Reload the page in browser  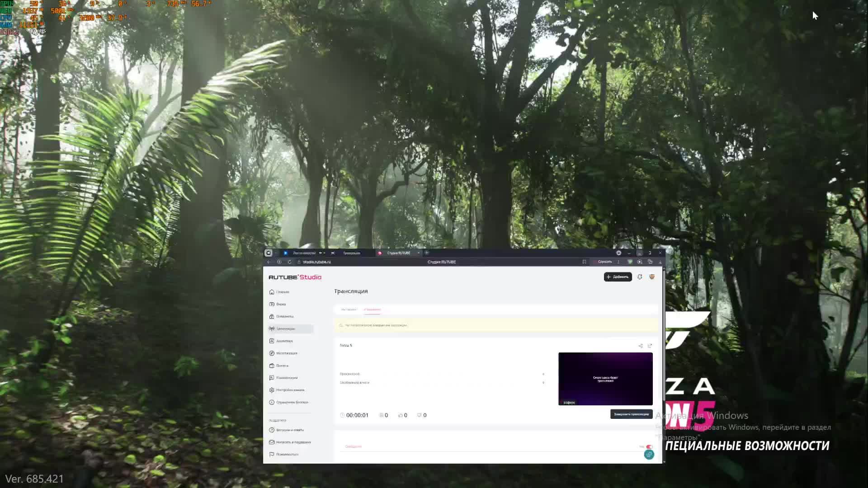coord(289,262)
